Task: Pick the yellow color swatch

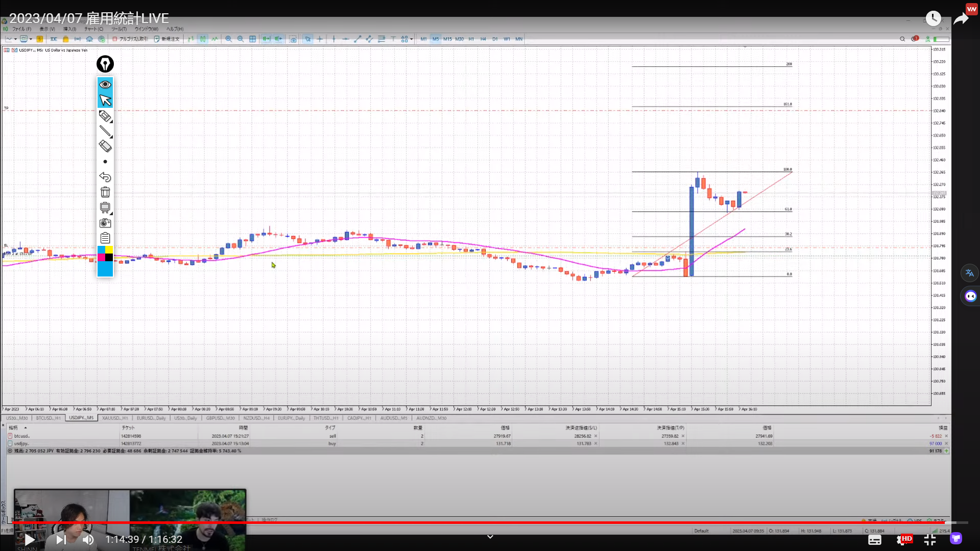Action: click(109, 250)
